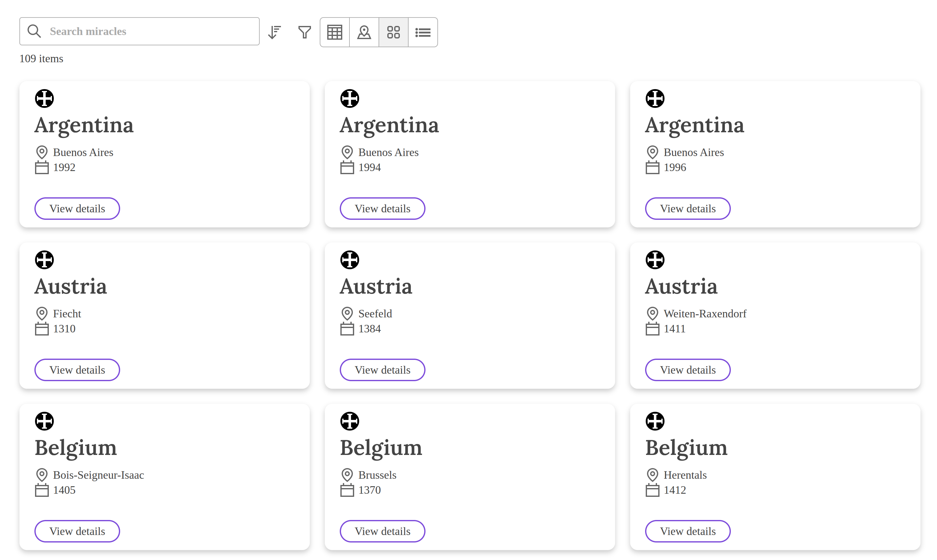Click the location pin beside Herentals
This screenshot has height=560, width=937.
pyautogui.click(x=652, y=475)
